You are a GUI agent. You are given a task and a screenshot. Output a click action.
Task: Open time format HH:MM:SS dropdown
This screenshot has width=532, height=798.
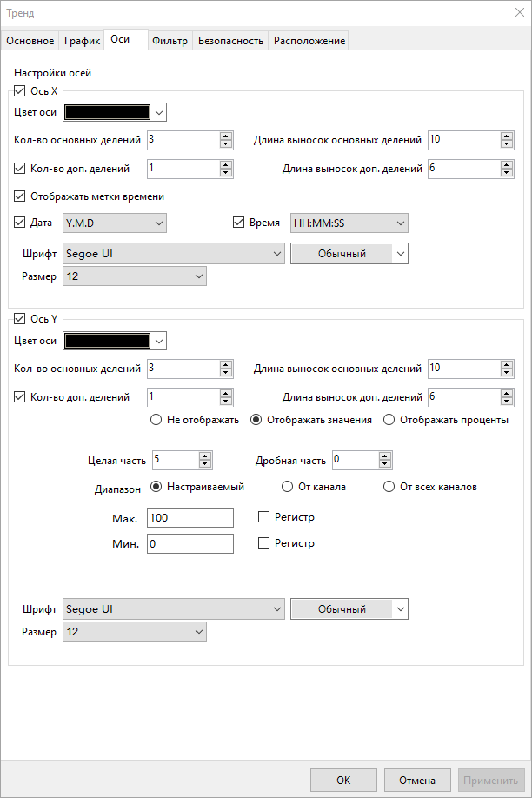coord(349,223)
